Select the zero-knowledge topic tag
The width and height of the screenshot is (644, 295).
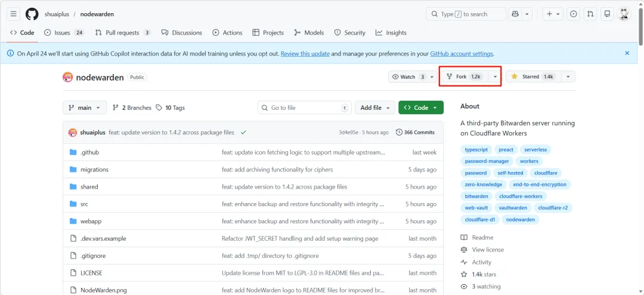(x=483, y=185)
